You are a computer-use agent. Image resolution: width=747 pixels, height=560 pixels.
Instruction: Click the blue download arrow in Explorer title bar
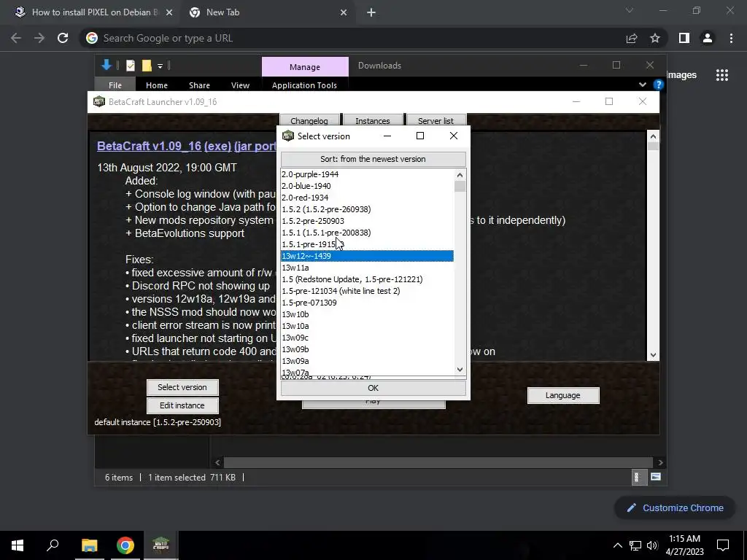[107, 65]
